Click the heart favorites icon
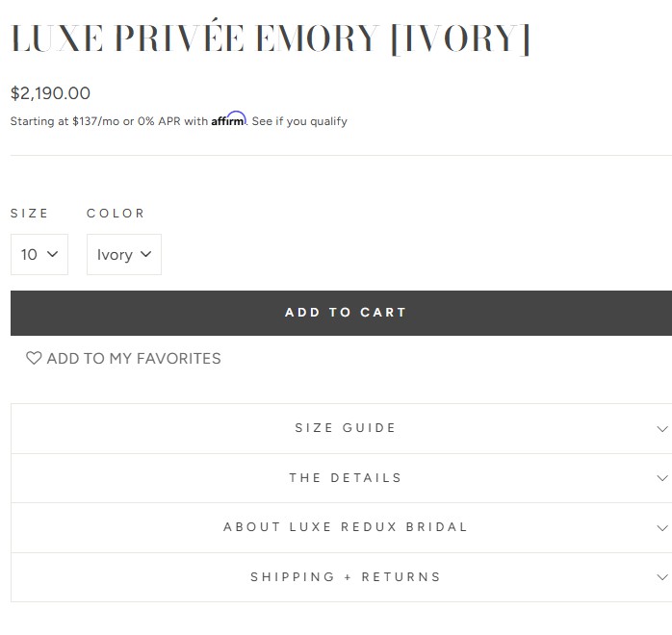The width and height of the screenshot is (672, 635). [x=34, y=358]
